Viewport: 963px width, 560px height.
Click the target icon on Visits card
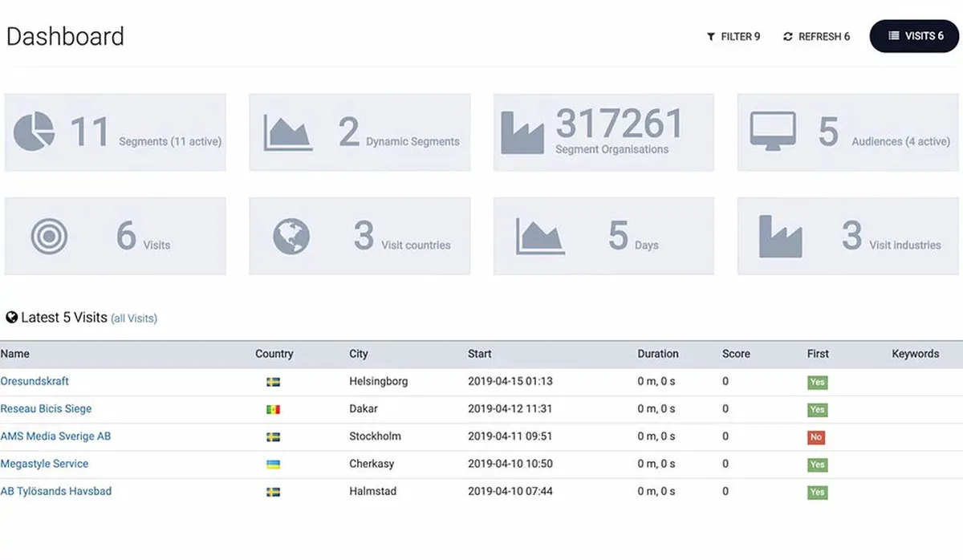pos(49,237)
